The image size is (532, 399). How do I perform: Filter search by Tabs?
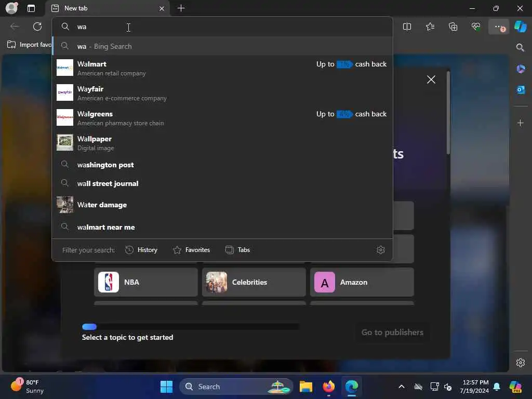point(237,250)
